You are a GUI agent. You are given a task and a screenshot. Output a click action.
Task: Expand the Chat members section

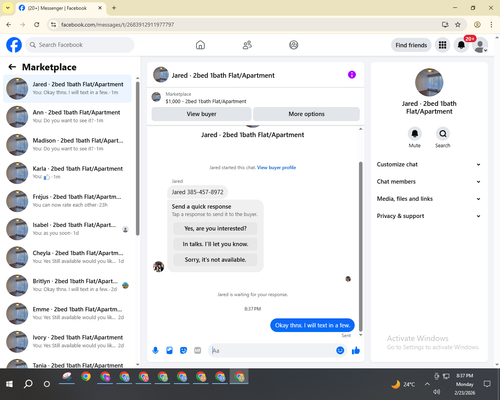429,182
